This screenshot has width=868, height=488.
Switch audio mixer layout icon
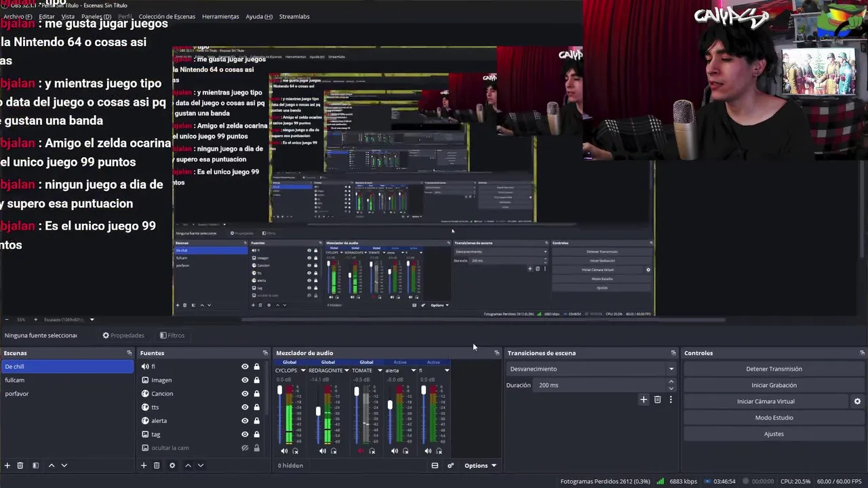point(435,466)
